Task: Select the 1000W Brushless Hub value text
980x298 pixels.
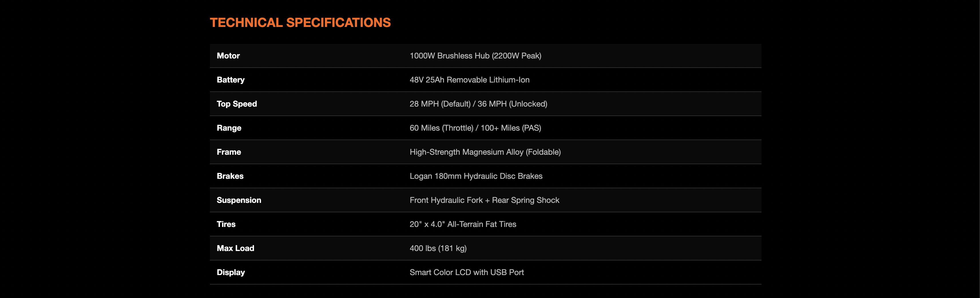Action: pyautogui.click(x=475, y=56)
